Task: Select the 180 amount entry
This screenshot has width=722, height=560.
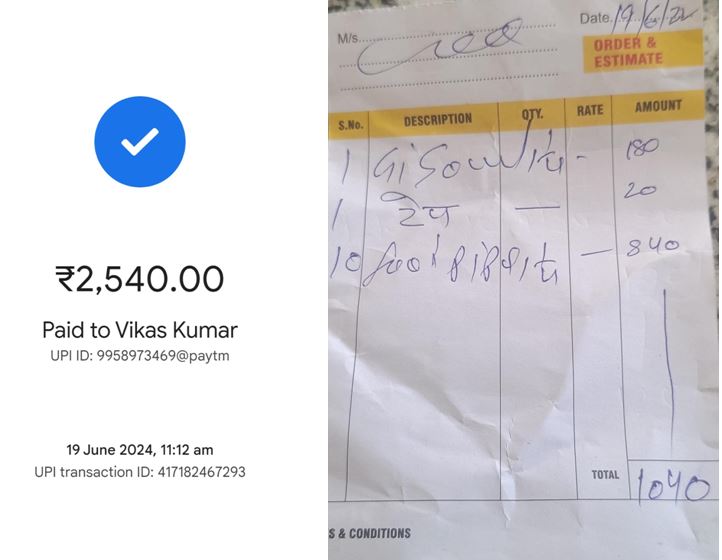Action: 642,148
